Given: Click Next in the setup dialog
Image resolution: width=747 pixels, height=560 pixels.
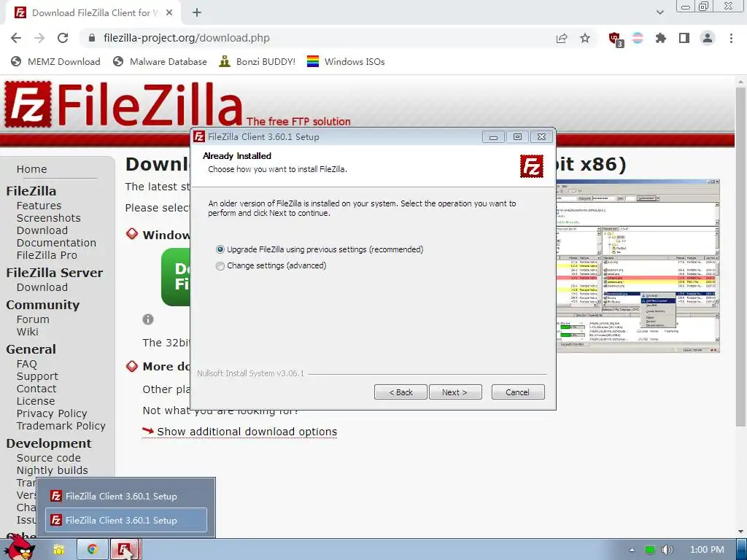Looking at the screenshot, I should (x=455, y=392).
